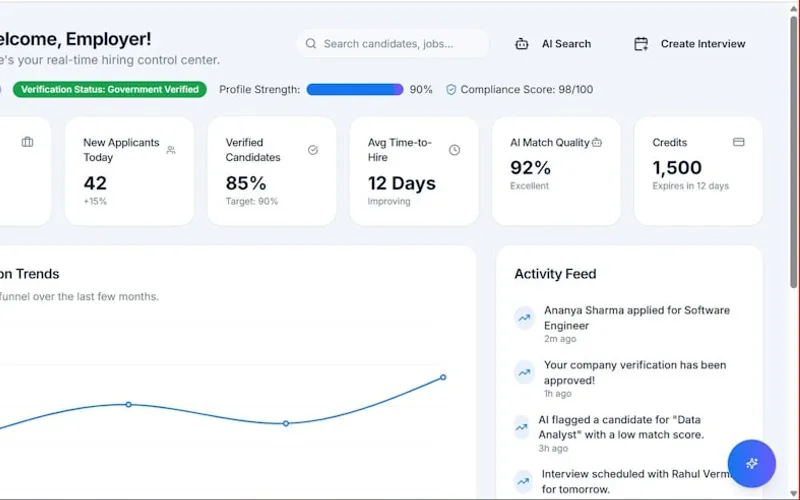Click the Government Verified status badge

[110, 89]
